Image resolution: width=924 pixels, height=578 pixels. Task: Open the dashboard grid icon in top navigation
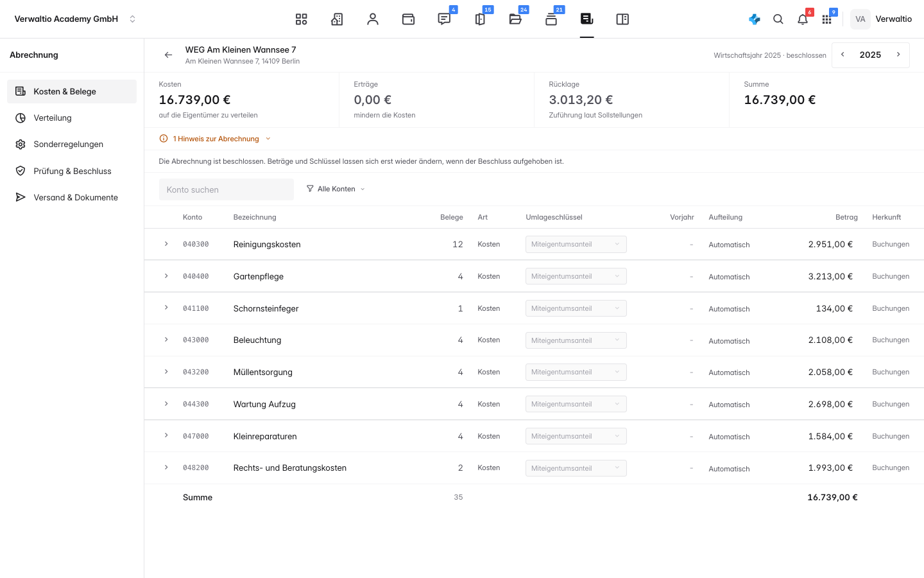click(302, 19)
